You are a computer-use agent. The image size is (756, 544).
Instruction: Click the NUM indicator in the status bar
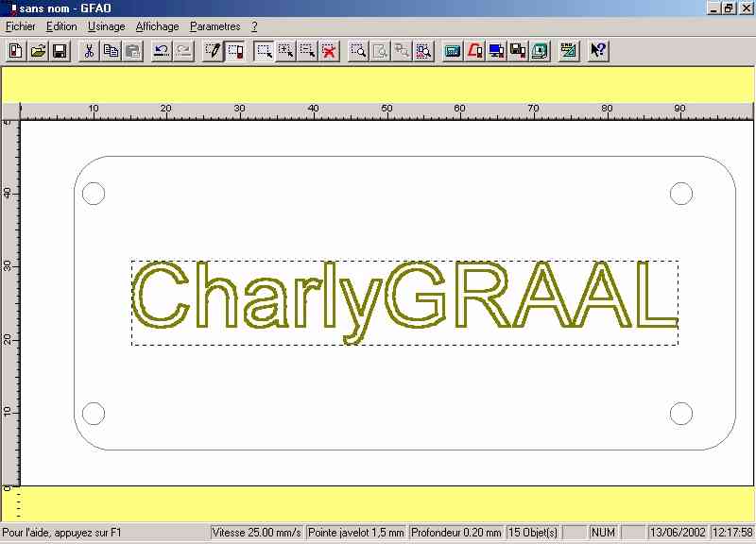point(603,533)
